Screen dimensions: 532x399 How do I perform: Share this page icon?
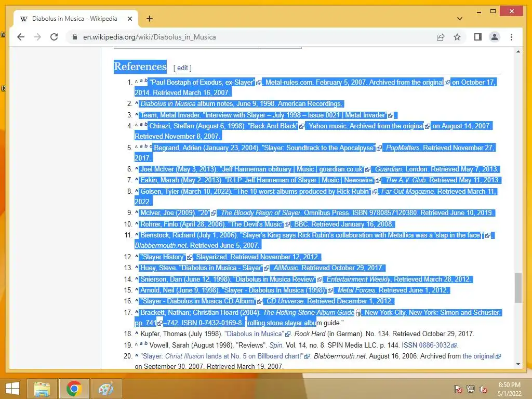[441, 37]
